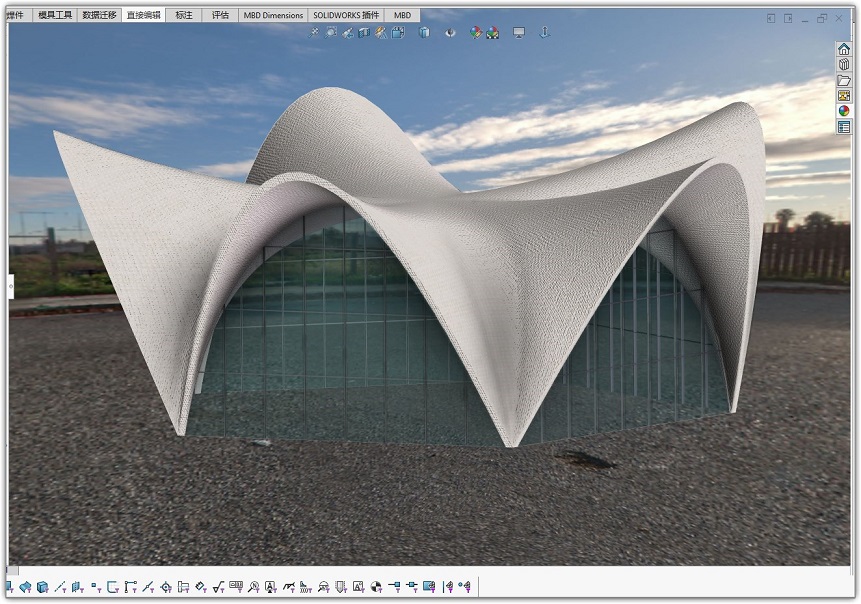Click the weld symbols filter icon
Screen dimensions: 861x604
click(289, 588)
